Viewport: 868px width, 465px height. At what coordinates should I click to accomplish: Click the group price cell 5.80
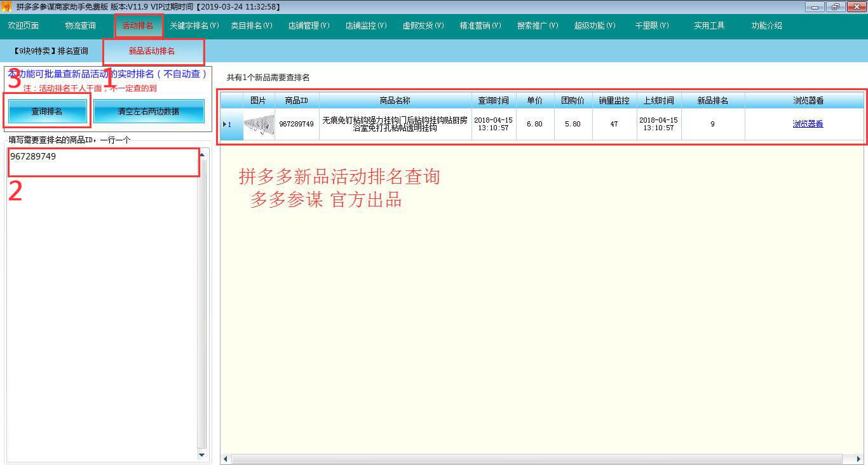click(x=573, y=125)
